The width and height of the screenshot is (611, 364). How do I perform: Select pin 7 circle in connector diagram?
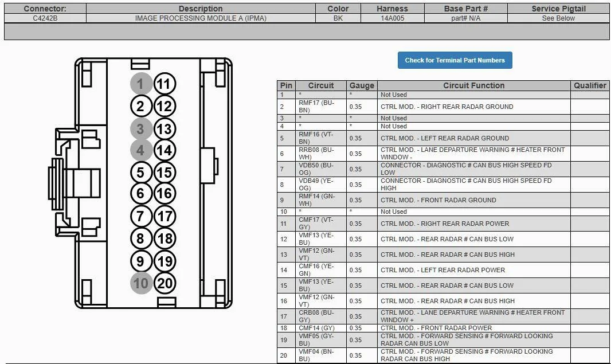(141, 216)
